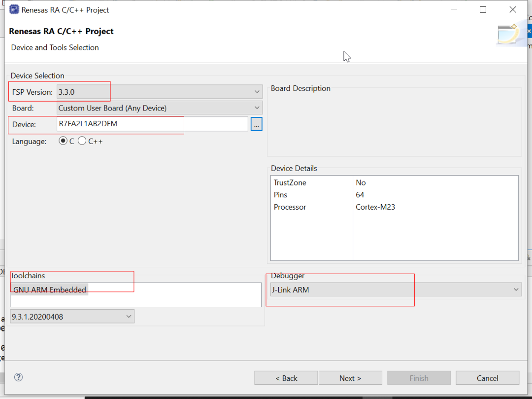Maximize the Renesas RA project dialog

(483, 10)
